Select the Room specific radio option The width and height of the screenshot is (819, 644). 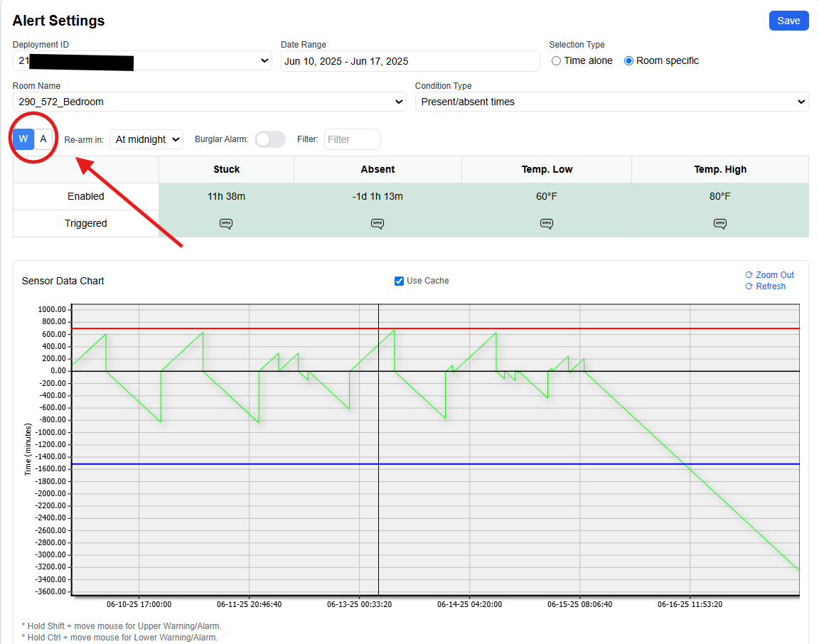tap(628, 61)
